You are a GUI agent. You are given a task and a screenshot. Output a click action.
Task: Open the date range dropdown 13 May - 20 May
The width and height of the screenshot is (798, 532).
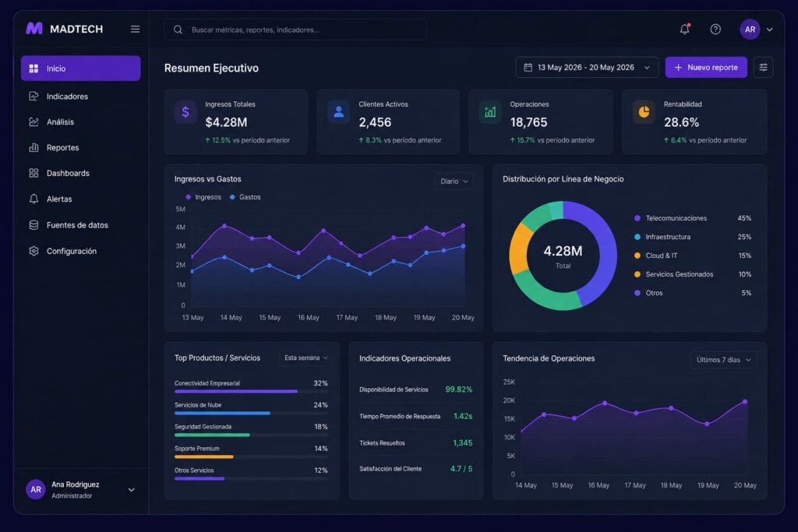587,67
